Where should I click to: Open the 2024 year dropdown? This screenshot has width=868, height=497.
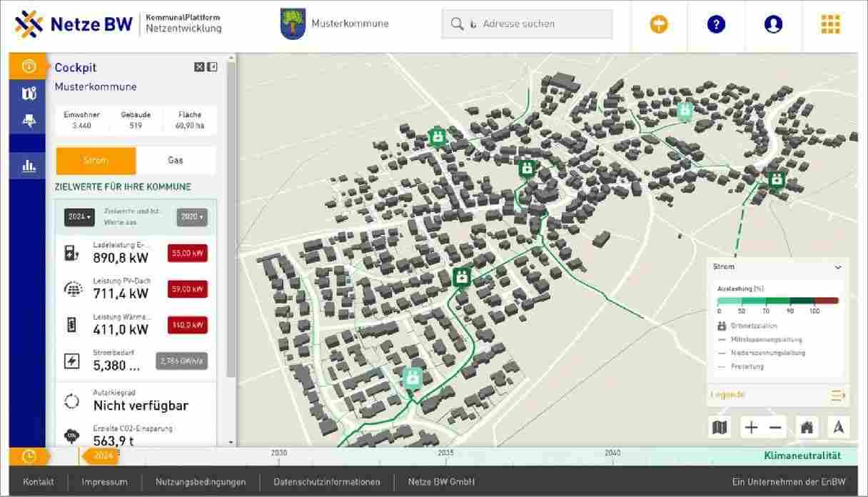tap(79, 217)
